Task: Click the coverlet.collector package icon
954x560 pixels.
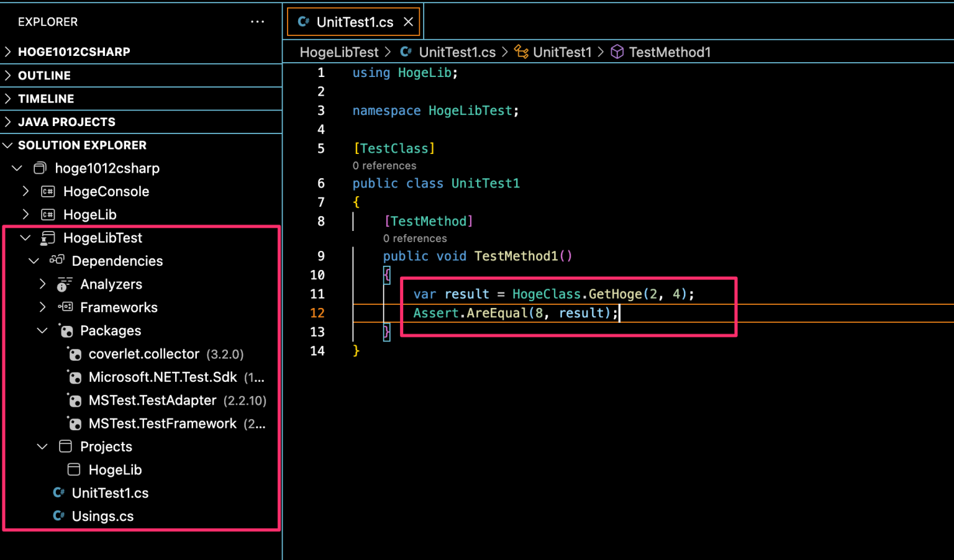Action: coord(75,354)
